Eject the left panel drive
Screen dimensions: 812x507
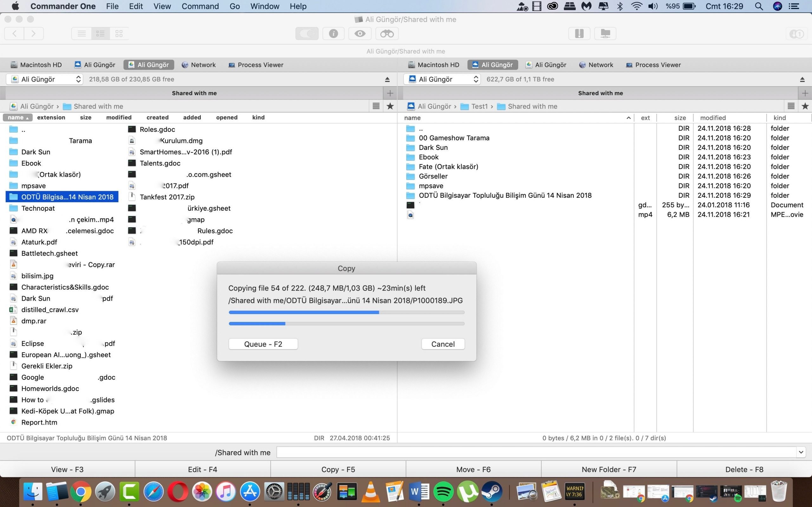[x=387, y=80]
